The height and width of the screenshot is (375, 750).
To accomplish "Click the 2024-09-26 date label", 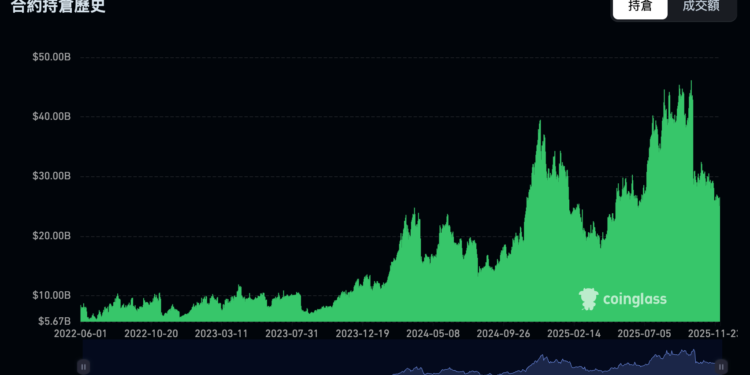I will click(x=504, y=333).
